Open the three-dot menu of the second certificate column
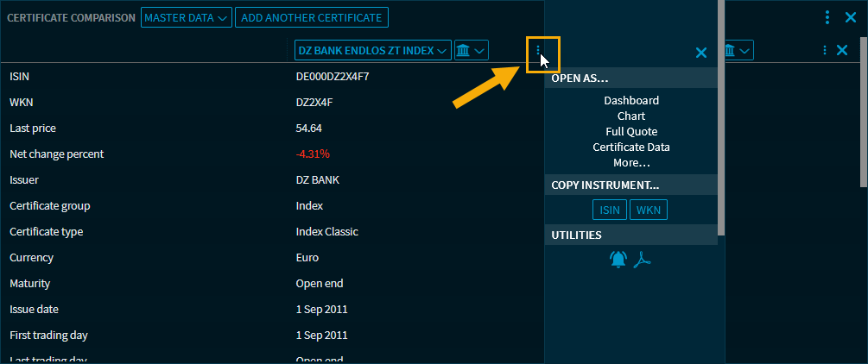The width and height of the screenshot is (868, 364). [x=825, y=51]
